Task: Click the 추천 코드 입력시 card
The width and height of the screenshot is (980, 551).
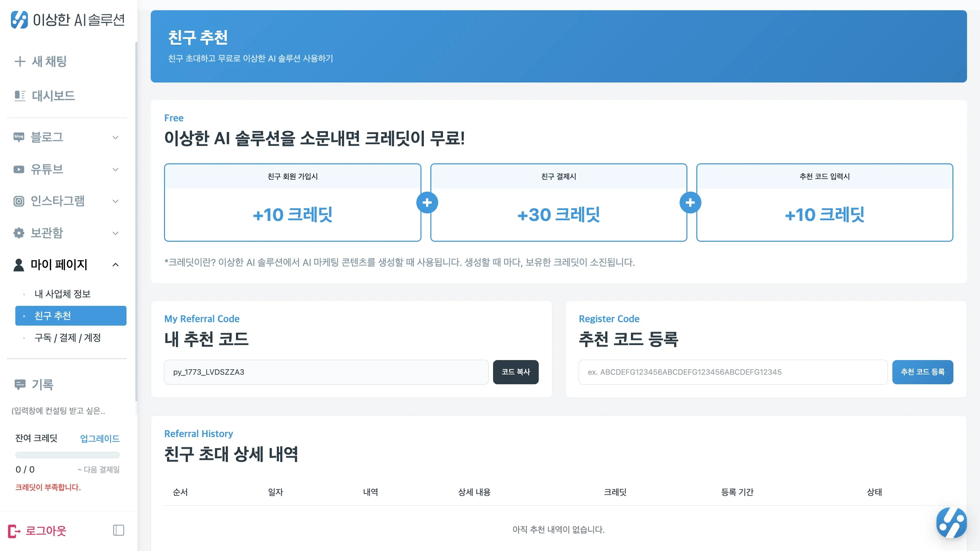Action: click(825, 203)
